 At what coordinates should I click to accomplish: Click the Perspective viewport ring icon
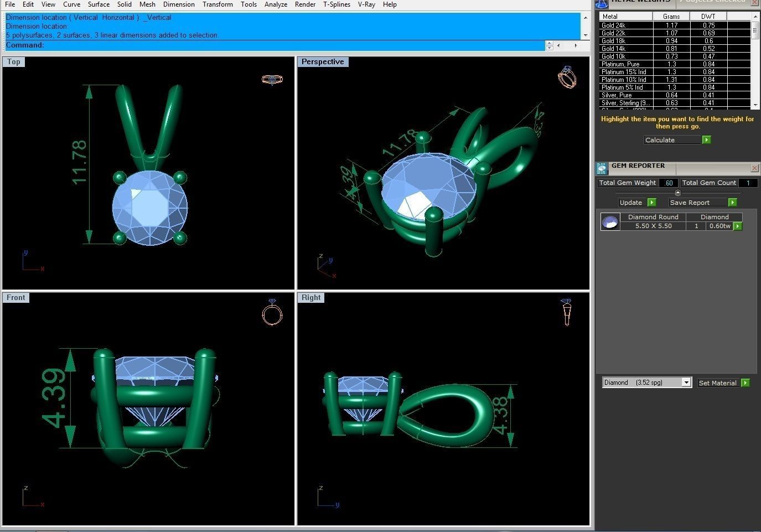click(567, 78)
